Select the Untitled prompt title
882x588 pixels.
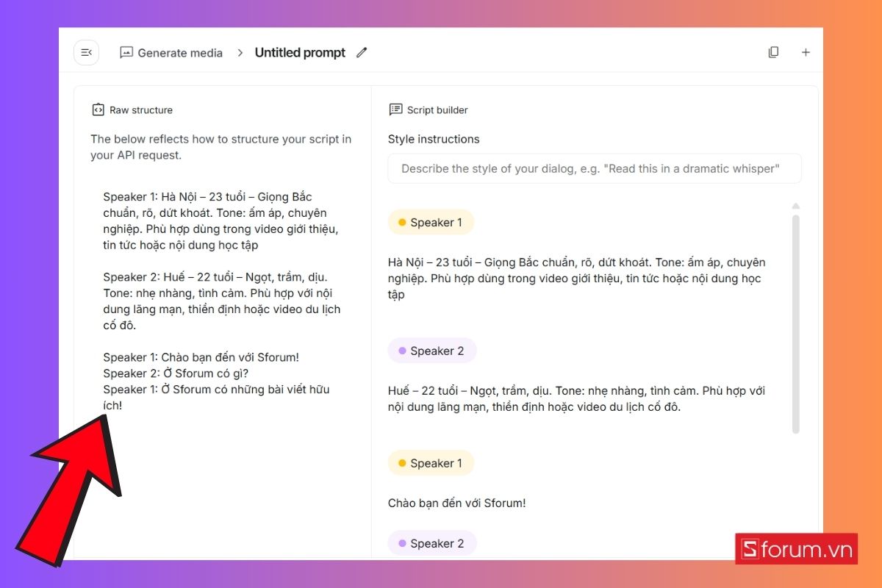[x=300, y=52]
